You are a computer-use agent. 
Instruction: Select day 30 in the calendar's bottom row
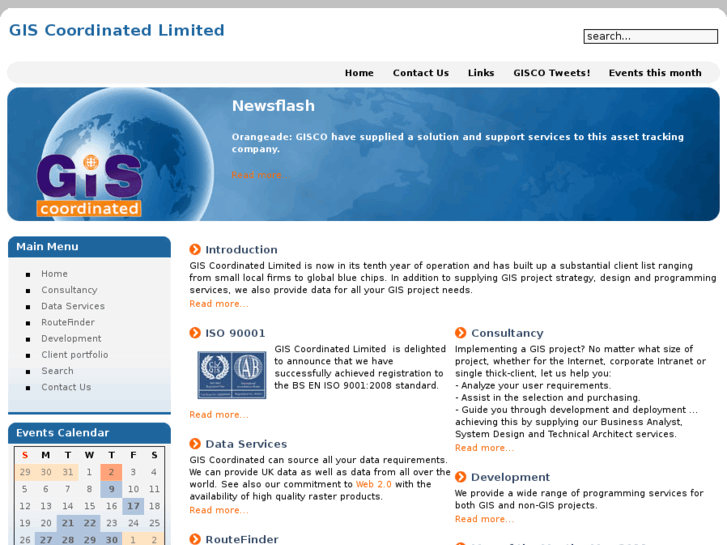click(111, 540)
